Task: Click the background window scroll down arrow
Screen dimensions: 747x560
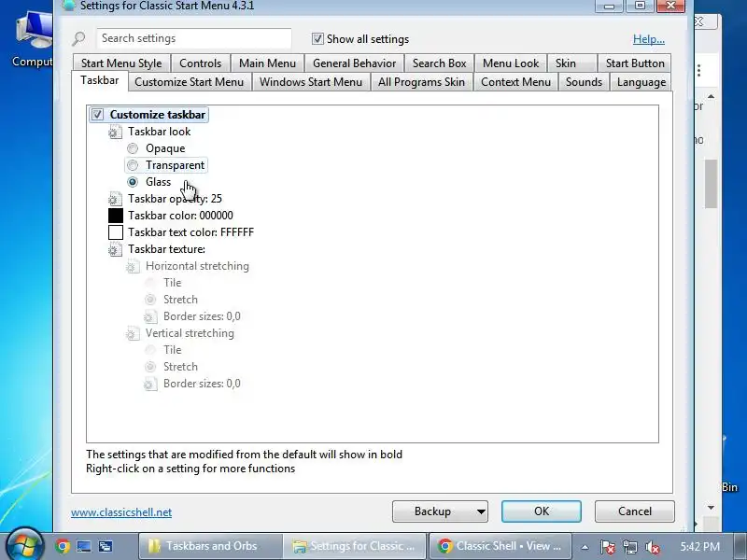Action: point(711,508)
